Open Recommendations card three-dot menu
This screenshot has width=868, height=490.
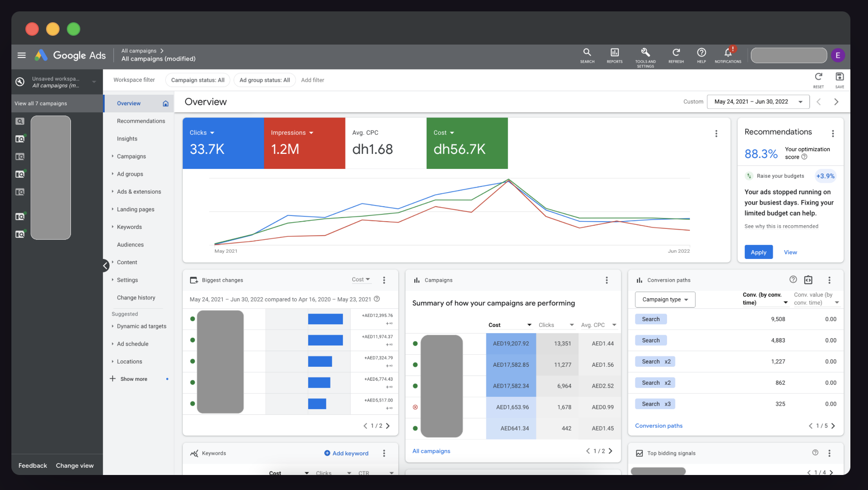coord(833,134)
